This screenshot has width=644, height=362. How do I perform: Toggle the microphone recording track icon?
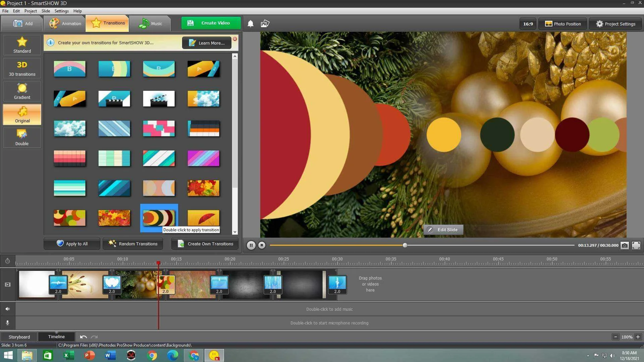pos(7,323)
